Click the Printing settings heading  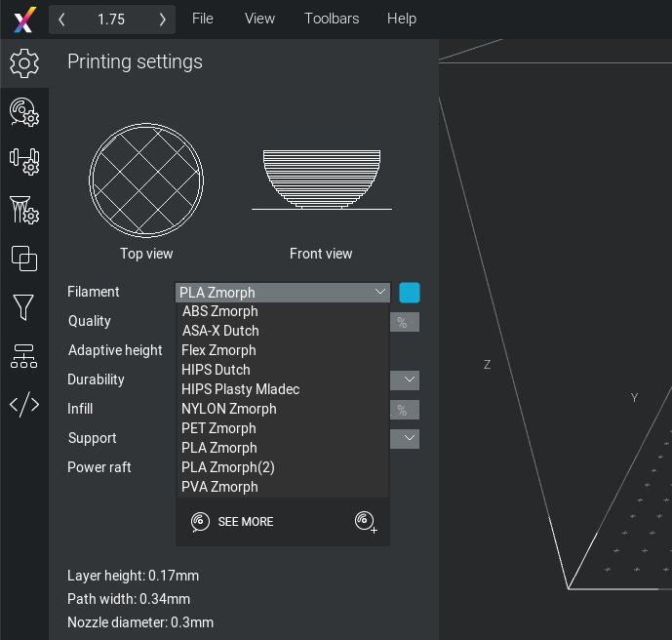pyautogui.click(x=135, y=61)
